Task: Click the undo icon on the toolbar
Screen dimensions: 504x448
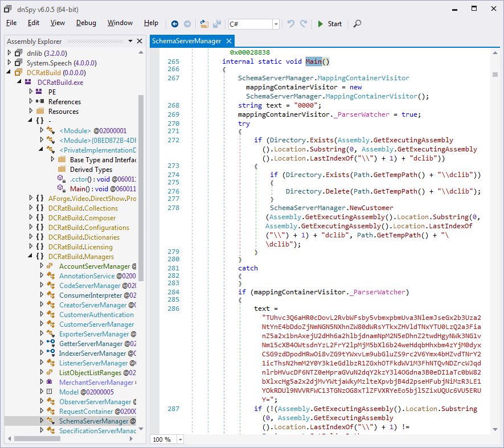Action: click(x=290, y=24)
